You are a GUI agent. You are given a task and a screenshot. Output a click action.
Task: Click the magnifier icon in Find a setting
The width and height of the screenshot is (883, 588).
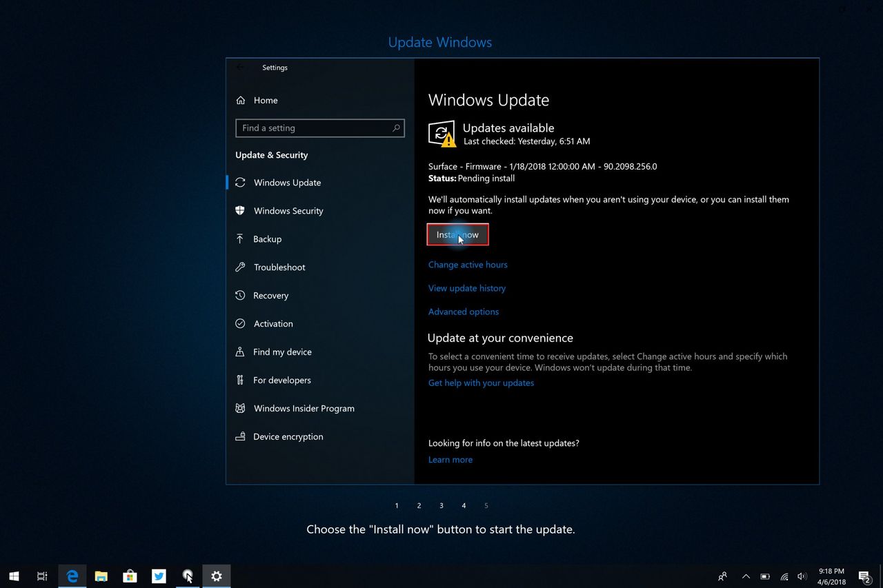pyautogui.click(x=396, y=128)
